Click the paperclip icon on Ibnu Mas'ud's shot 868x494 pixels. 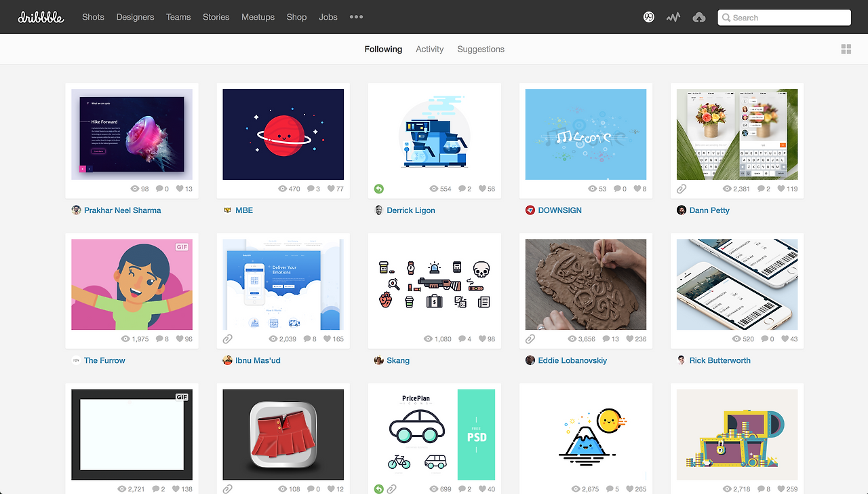pos(227,339)
